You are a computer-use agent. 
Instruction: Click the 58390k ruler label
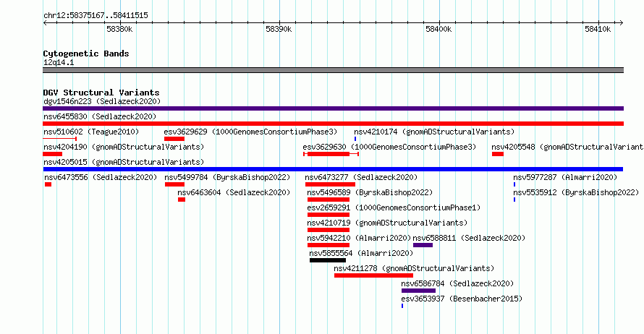tap(279, 29)
